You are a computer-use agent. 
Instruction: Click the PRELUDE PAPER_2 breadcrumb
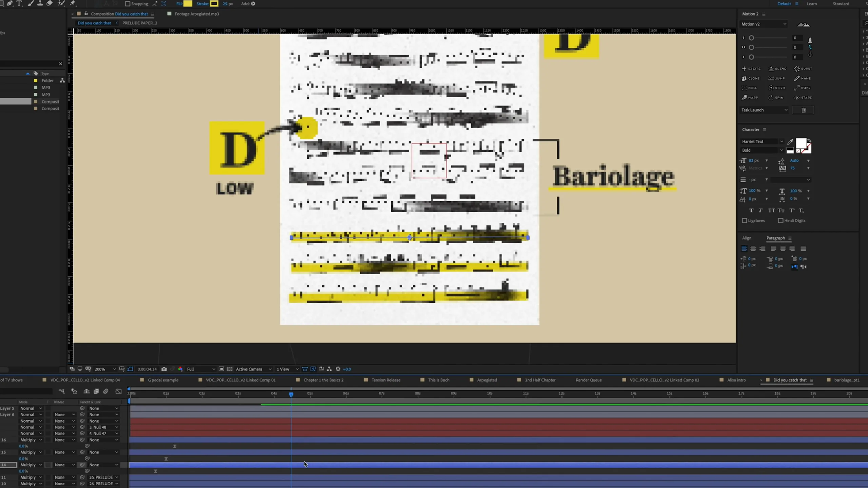pyautogui.click(x=140, y=23)
